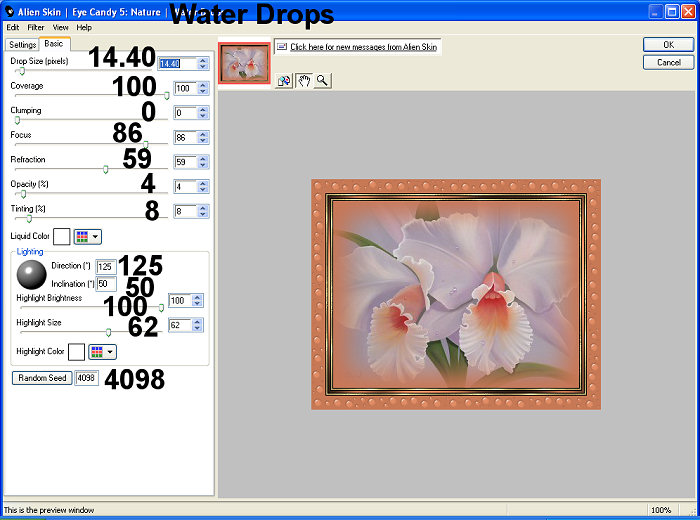Click the 100% zoom level in status bar

pos(661,510)
